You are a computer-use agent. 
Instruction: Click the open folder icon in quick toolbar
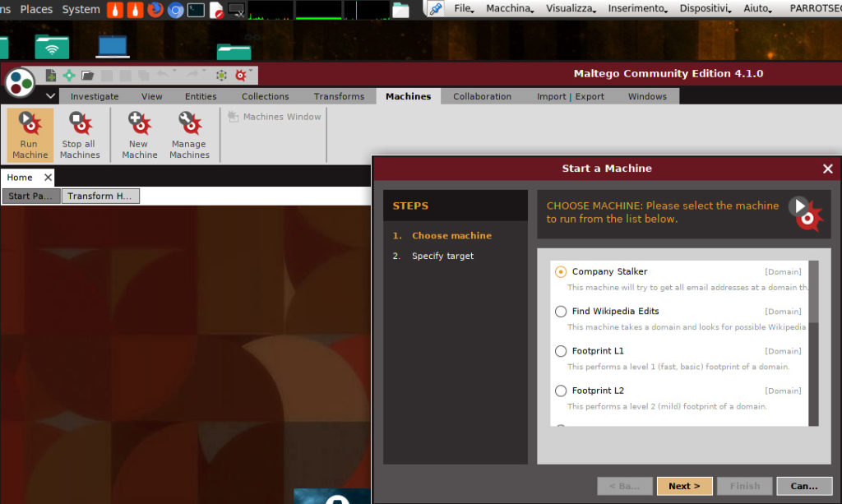tap(88, 75)
